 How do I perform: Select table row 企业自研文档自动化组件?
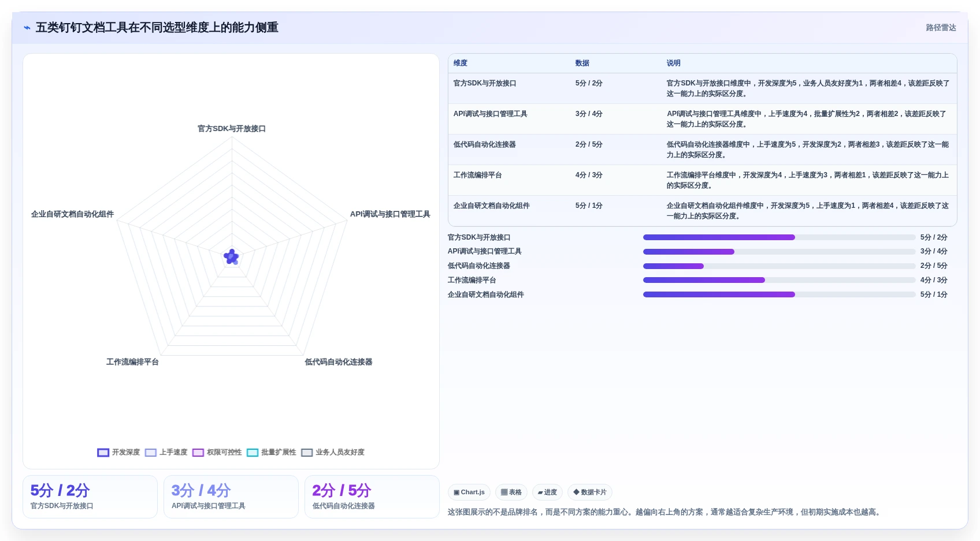click(x=703, y=211)
